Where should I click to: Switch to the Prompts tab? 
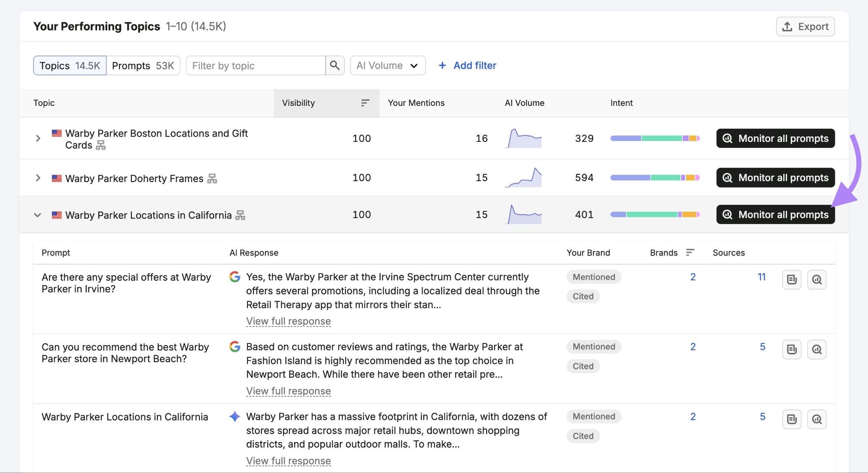[x=143, y=66]
